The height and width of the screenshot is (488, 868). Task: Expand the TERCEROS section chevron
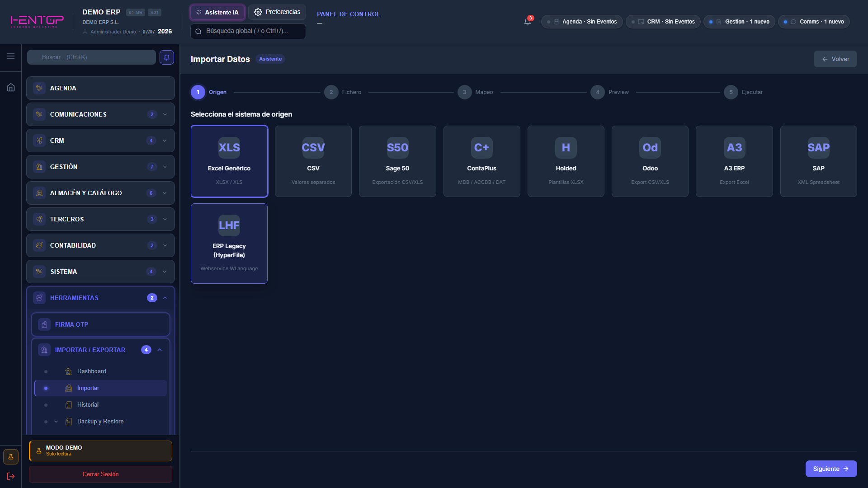coord(165,219)
